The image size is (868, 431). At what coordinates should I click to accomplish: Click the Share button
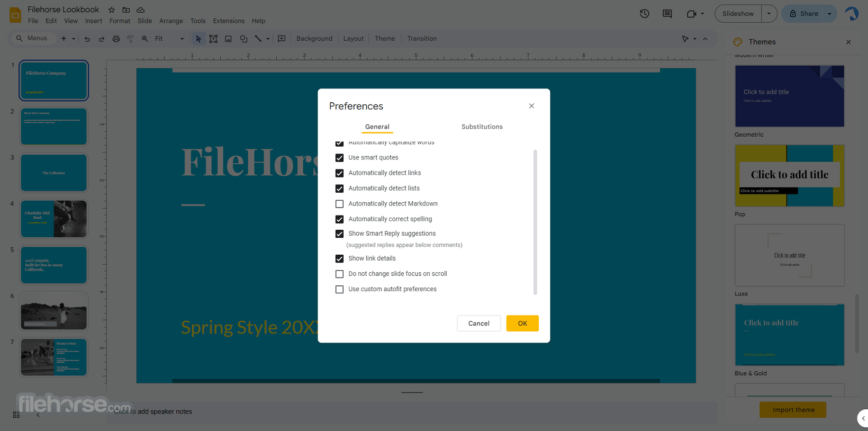pos(803,14)
